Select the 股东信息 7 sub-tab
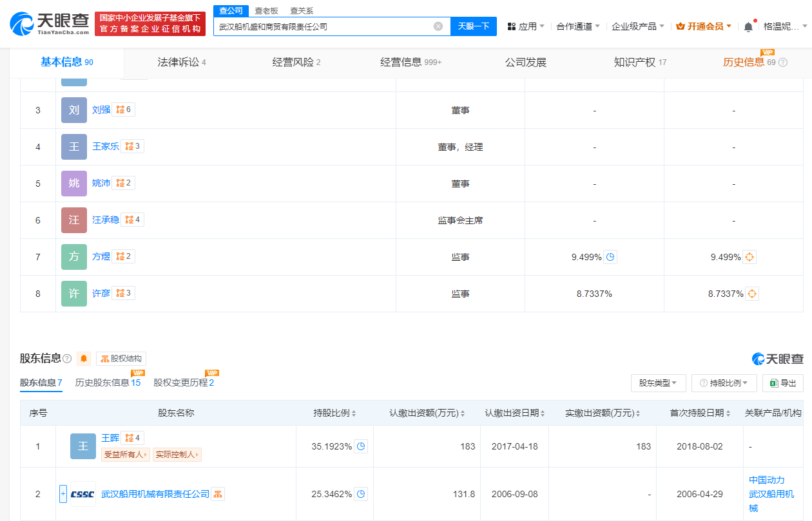812x521 pixels. 41,383
